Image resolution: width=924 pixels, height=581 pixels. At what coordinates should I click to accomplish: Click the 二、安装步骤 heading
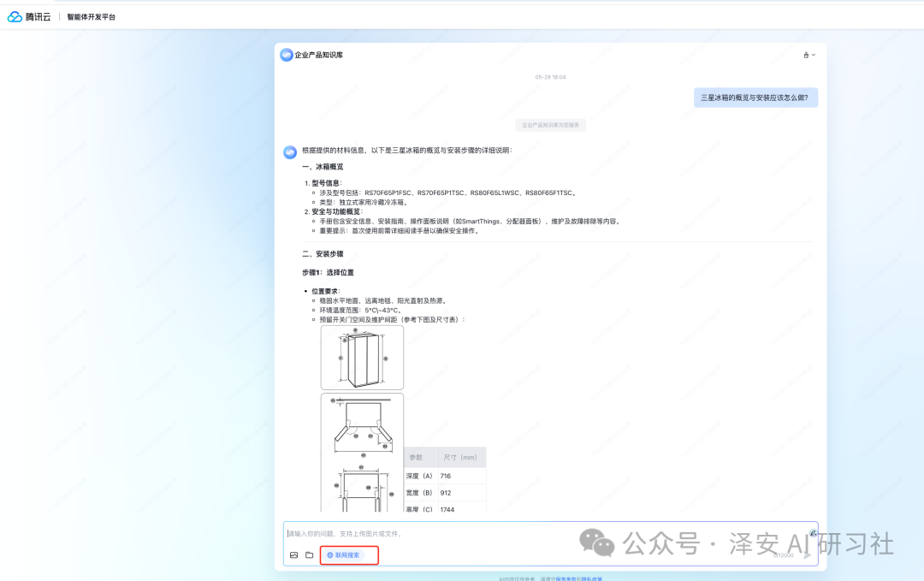click(x=323, y=254)
